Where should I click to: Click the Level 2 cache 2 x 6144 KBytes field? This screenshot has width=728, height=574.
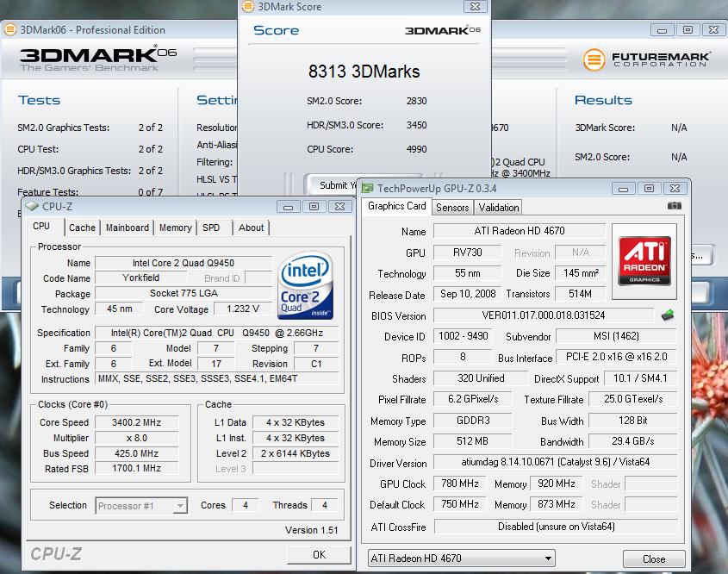(296, 453)
